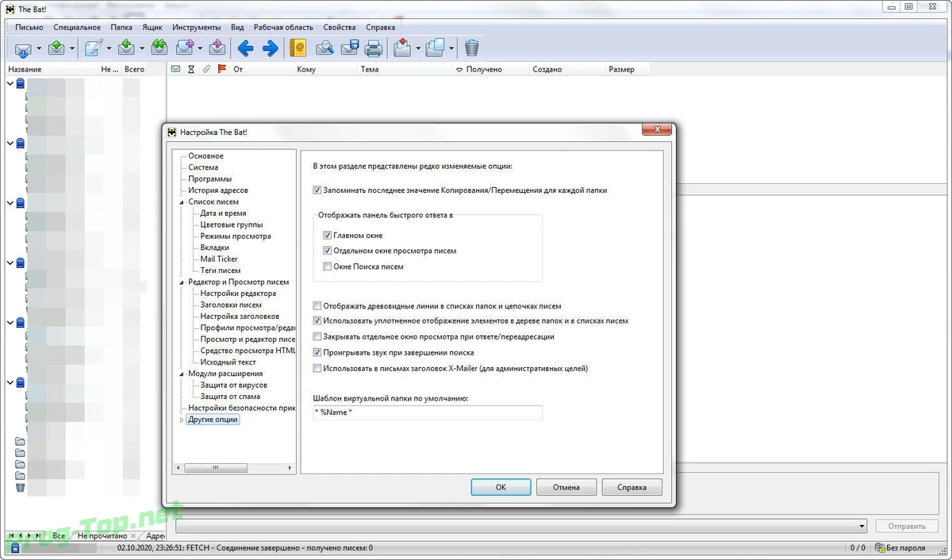Sort messages by Получено column header
The width and height of the screenshot is (952, 560).
484,69
